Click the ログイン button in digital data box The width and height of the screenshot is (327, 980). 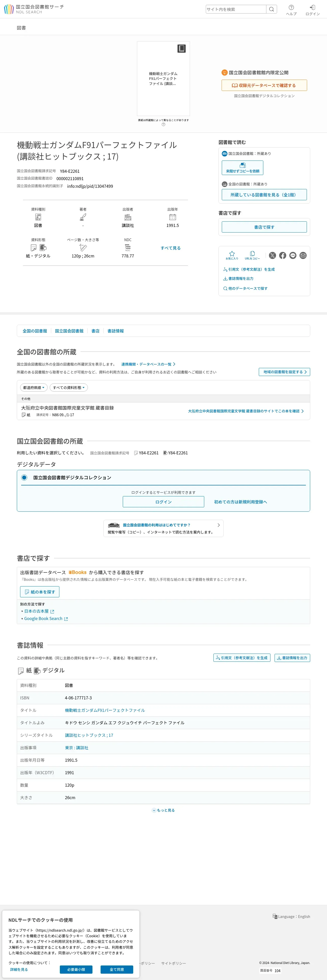pos(163,502)
